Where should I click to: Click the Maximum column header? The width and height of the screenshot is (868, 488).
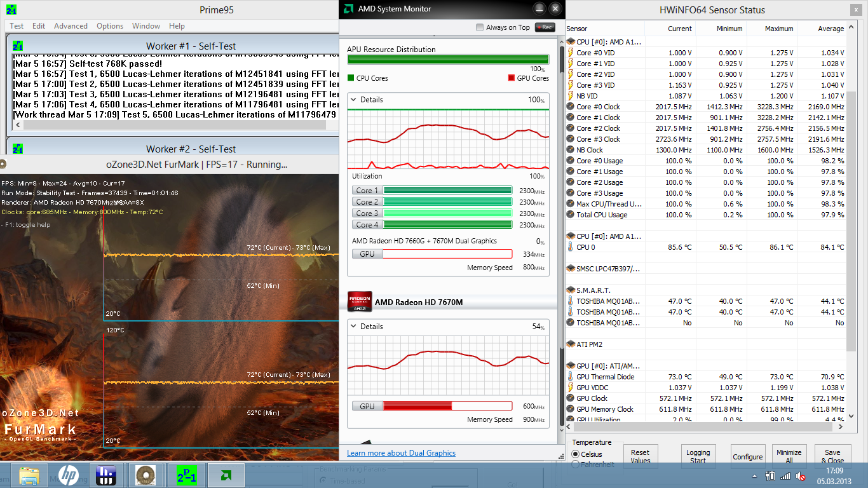coord(771,29)
